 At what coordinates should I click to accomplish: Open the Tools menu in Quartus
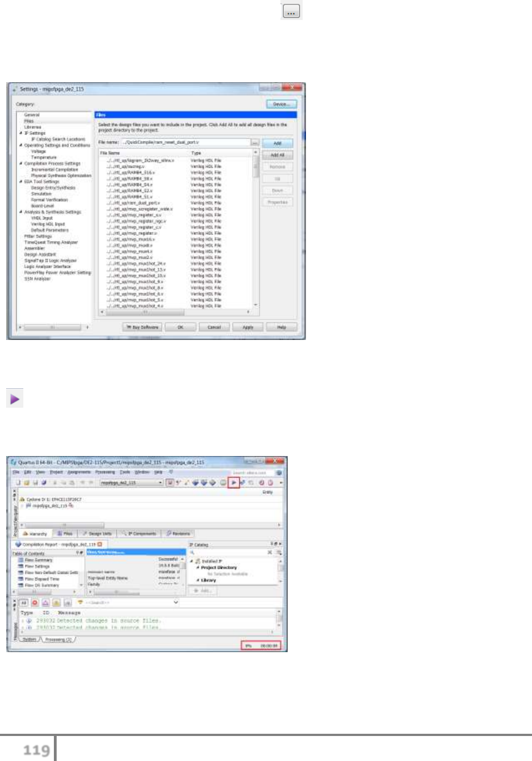click(x=125, y=472)
